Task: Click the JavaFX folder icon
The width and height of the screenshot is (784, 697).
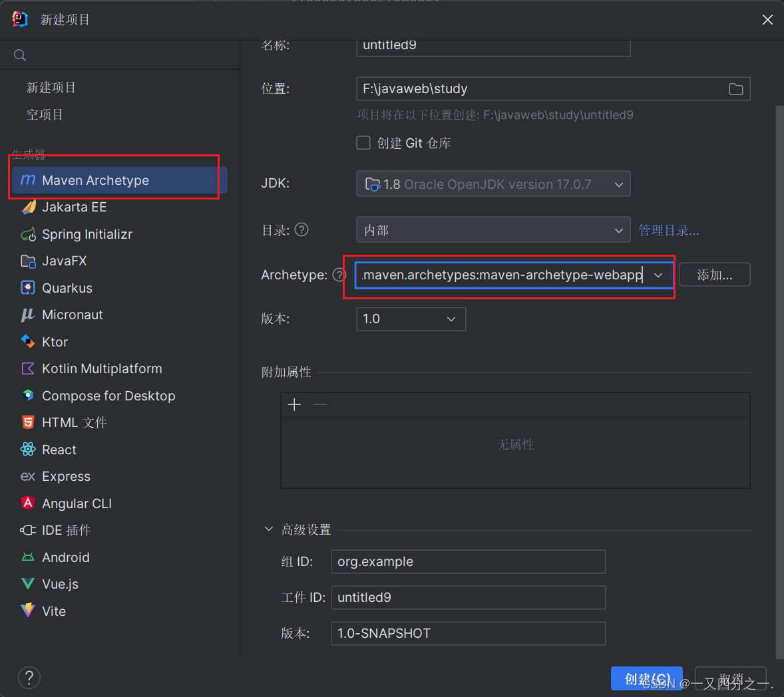Action: 29,261
